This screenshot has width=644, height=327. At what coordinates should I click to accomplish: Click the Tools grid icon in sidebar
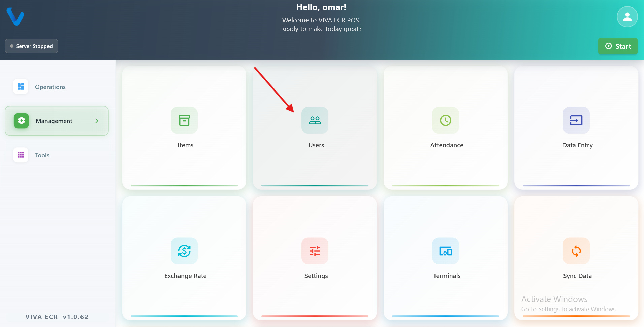point(21,155)
